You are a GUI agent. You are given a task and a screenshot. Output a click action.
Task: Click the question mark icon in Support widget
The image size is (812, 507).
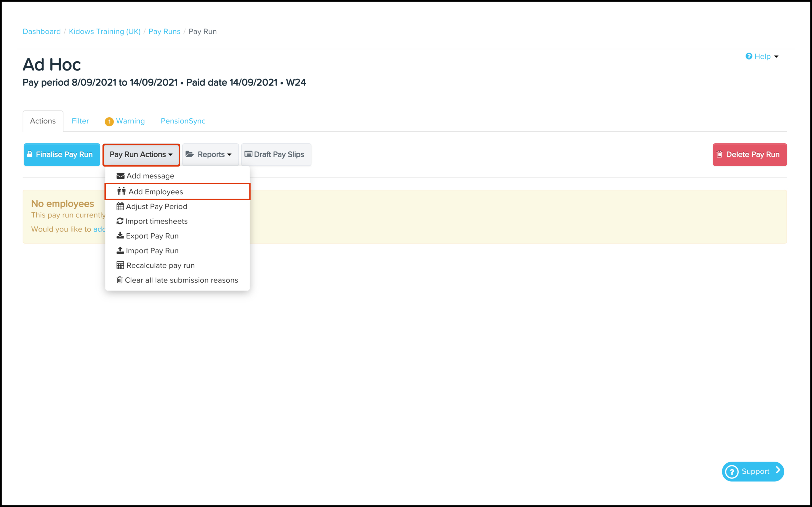pyautogui.click(x=732, y=472)
